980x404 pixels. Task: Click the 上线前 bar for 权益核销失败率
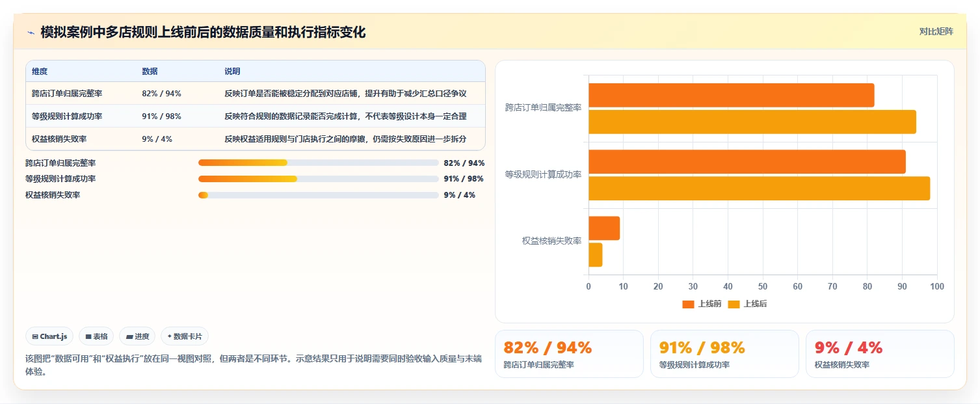pos(604,228)
